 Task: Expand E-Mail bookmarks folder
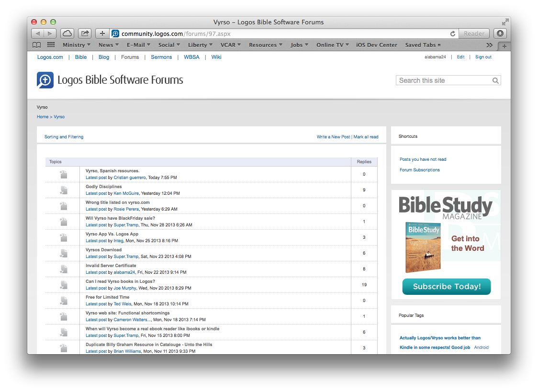click(x=138, y=45)
